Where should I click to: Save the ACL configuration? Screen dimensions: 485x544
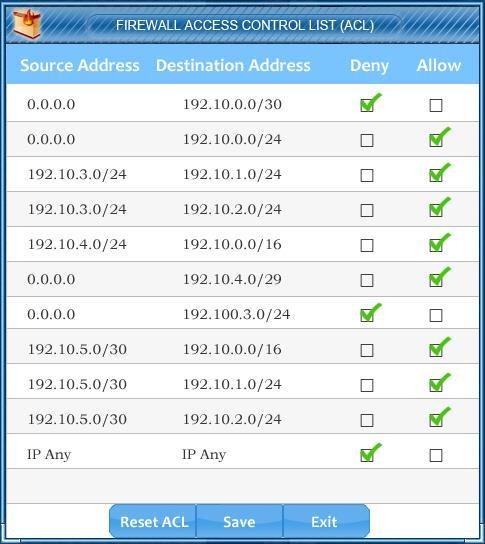tap(239, 521)
